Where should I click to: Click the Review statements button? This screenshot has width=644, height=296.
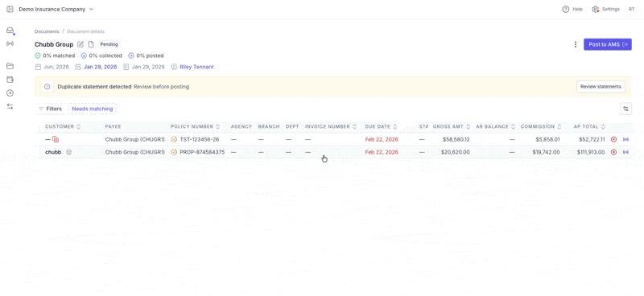tap(601, 87)
